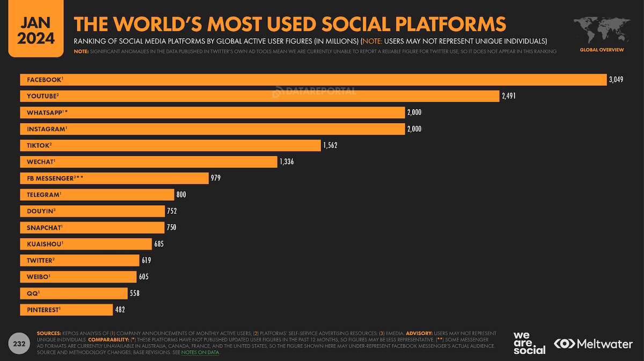Click the Meltwater logo icon
This screenshot has height=361, width=644.
pos(564,344)
